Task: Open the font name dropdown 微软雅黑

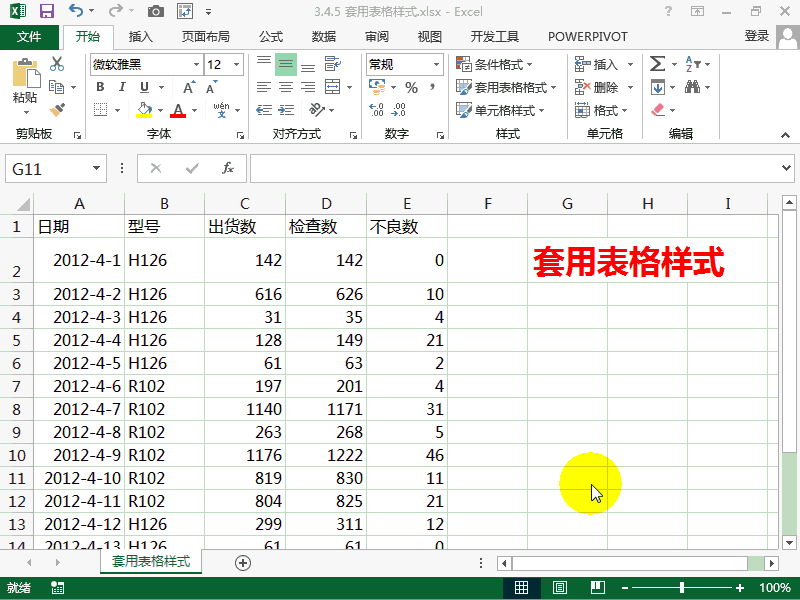Action: coord(196,64)
